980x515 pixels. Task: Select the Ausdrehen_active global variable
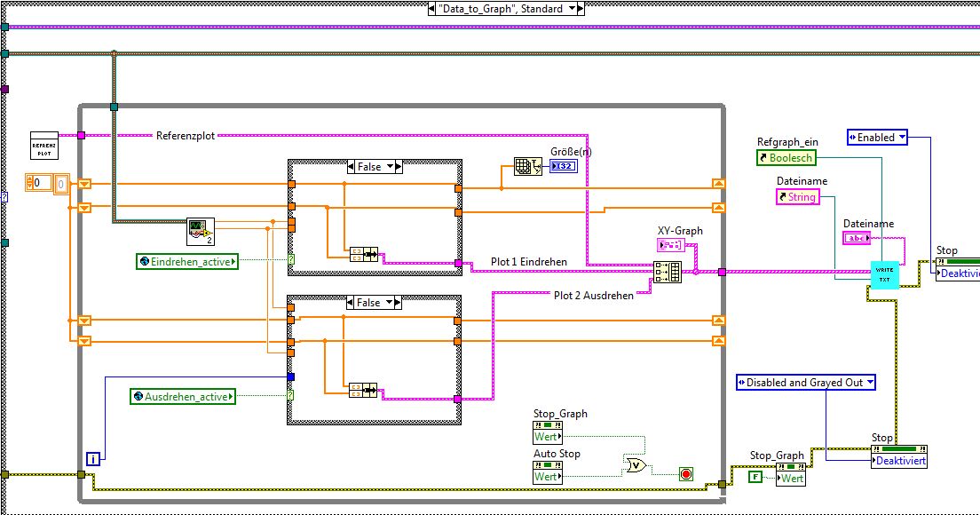point(183,396)
